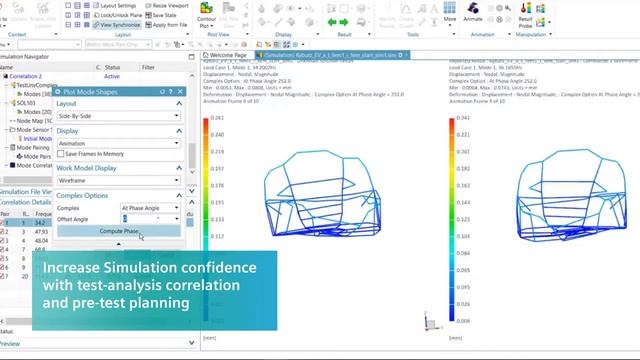This screenshot has height=360, width=640.
Task: Select the Mode Pairing tree node
Action: [x=33, y=148]
